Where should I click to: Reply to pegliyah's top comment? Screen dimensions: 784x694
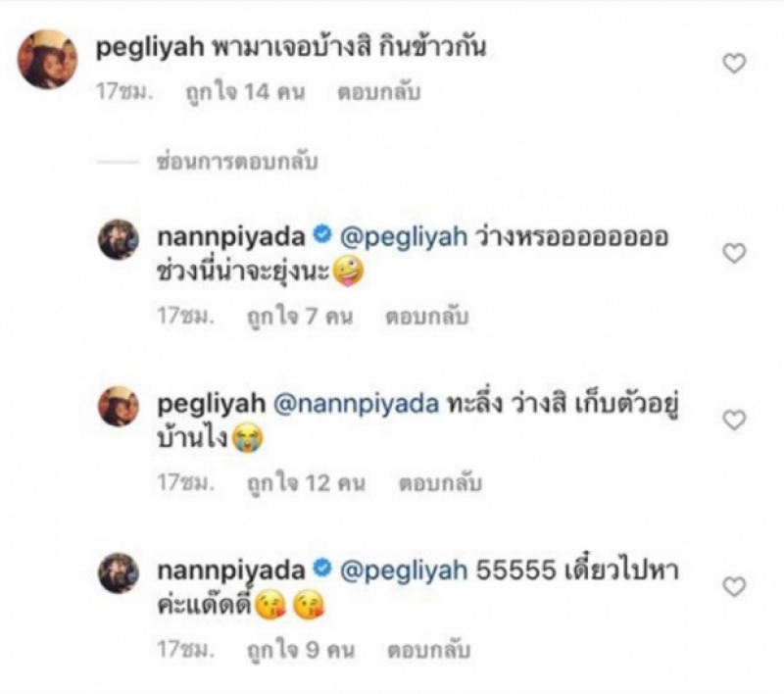tap(379, 92)
